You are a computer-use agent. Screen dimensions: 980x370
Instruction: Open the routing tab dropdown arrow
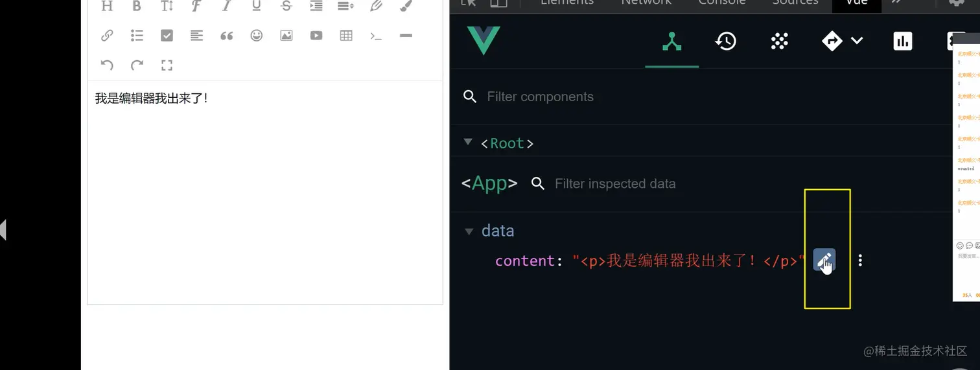coord(857,41)
